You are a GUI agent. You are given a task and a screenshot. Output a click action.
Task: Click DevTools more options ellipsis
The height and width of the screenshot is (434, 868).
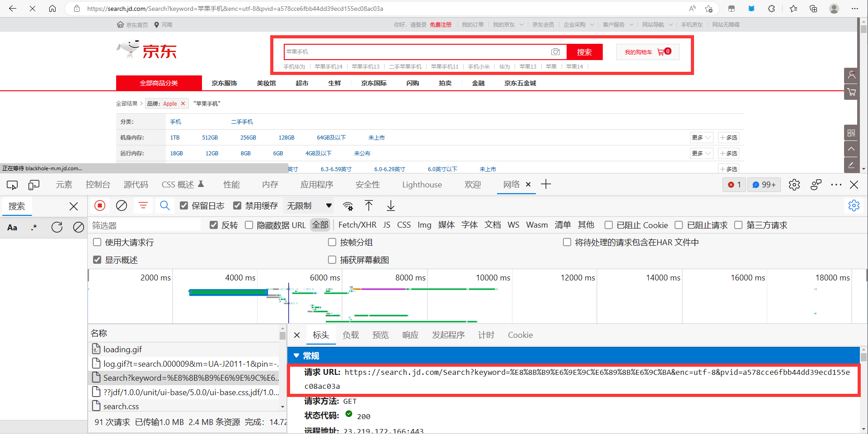click(836, 185)
